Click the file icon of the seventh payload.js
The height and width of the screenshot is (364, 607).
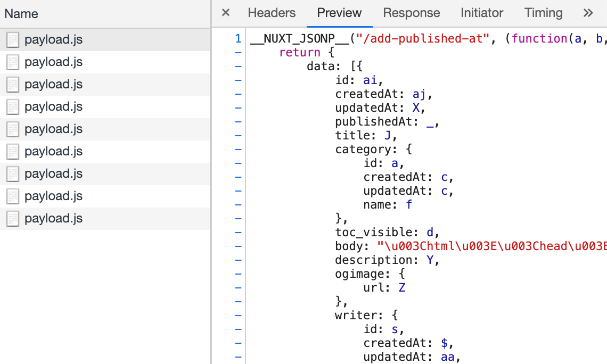[x=13, y=174]
